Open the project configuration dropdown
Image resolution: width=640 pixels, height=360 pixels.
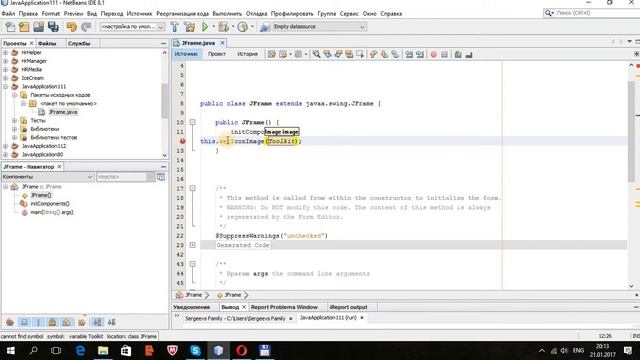(x=133, y=27)
